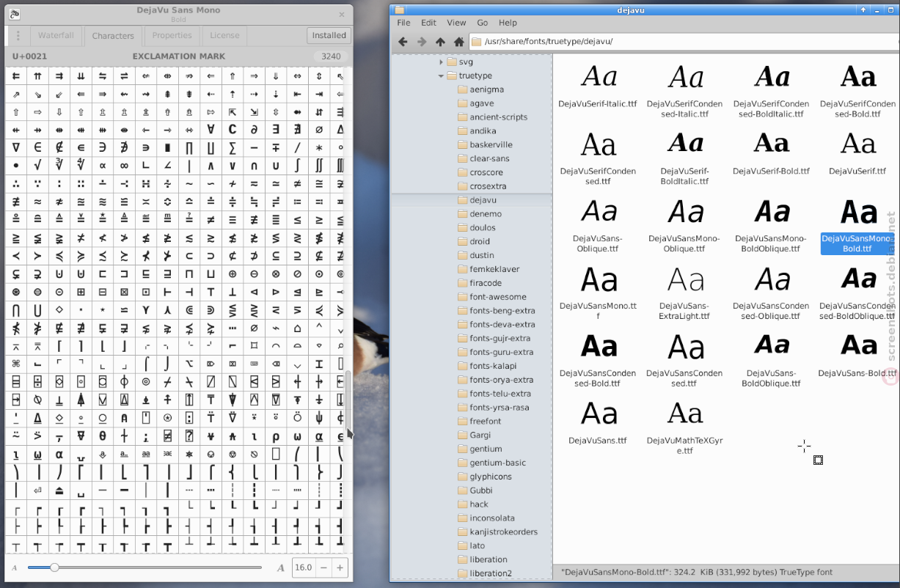Viewport: 900px width, 588px height.
Task: Switch to the License tab
Action: 224,35
